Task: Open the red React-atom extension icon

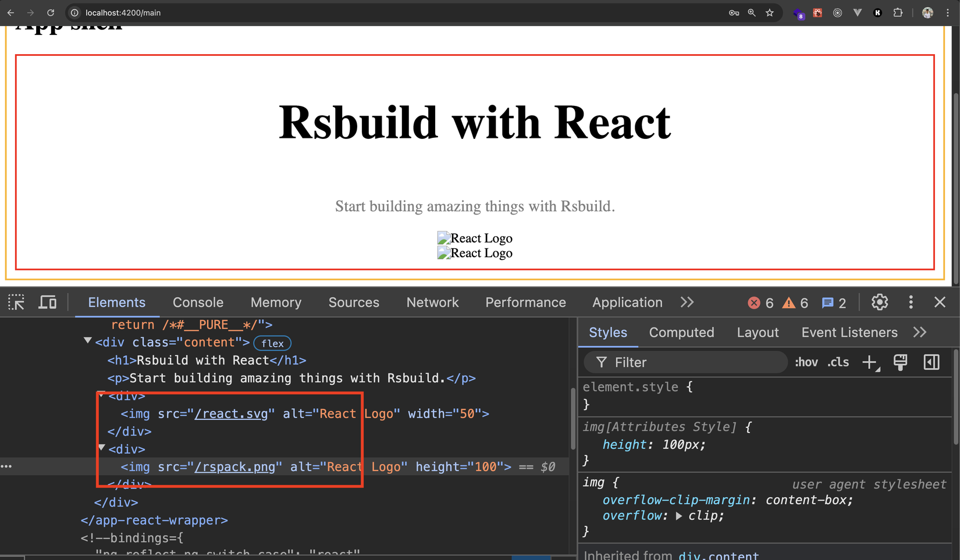Action: click(x=818, y=12)
